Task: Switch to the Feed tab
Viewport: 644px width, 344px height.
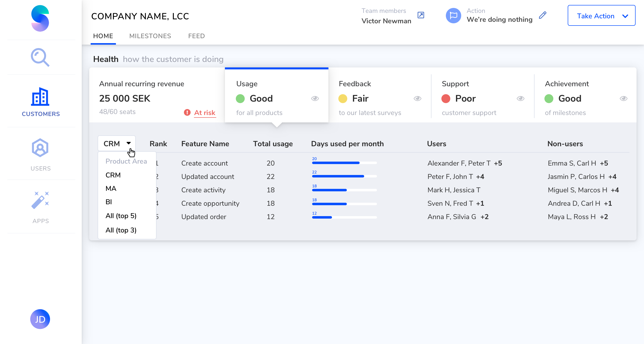Action: [x=196, y=36]
